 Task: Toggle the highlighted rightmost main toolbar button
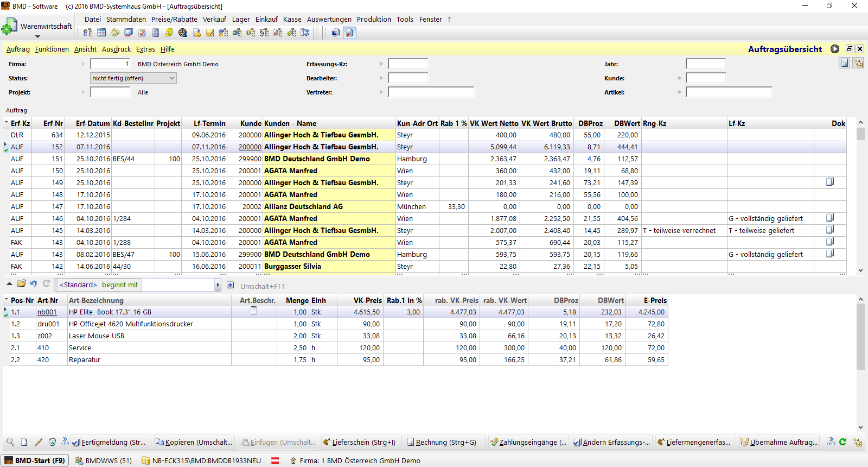tap(349, 33)
